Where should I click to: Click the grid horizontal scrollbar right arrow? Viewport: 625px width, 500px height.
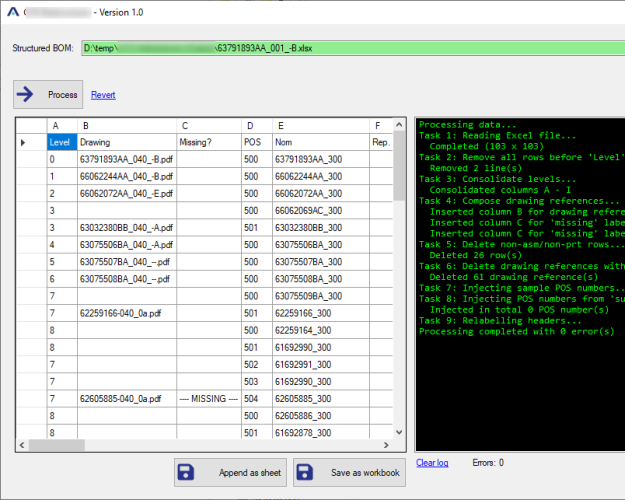click(386, 444)
